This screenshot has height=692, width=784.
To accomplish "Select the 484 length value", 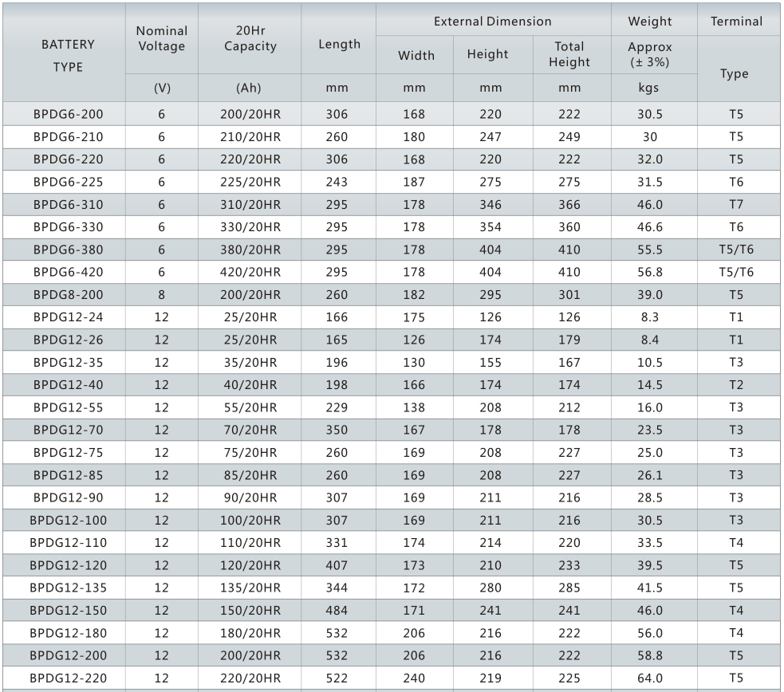I will pos(337,610).
